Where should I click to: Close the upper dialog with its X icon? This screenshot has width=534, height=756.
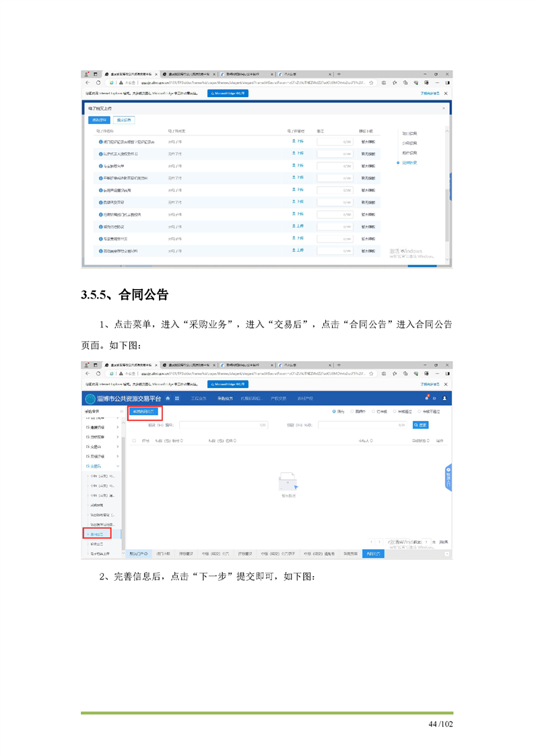click(x=443, y=108)
